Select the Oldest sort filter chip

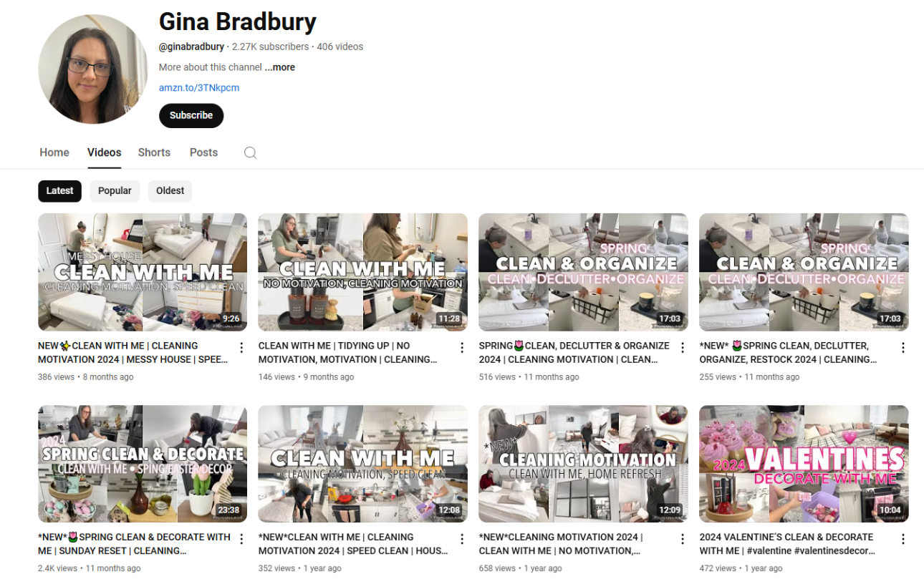tap(170, 191)
